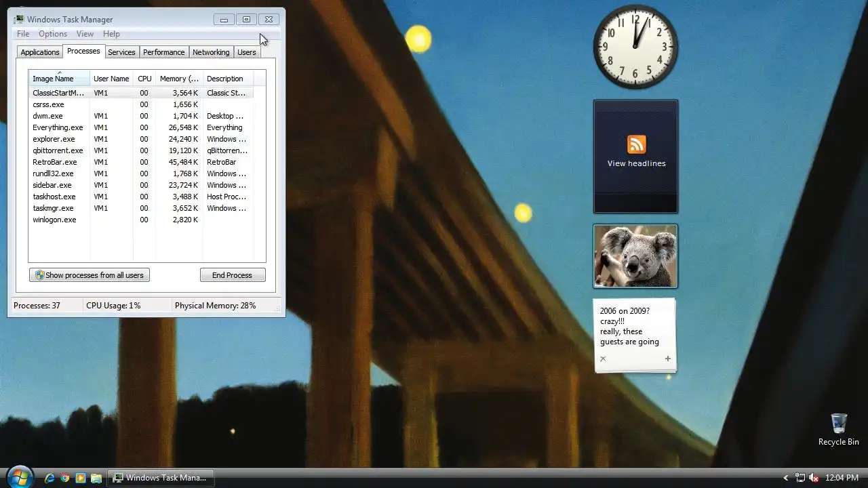Click Physical Memory: 28% status entry

pyautogui.click(x=216, y=306)
